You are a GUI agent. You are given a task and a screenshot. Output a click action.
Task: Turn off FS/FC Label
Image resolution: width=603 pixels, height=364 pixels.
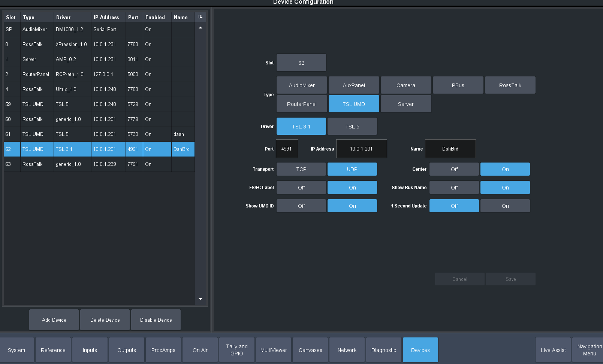click(x=301, y=188)
